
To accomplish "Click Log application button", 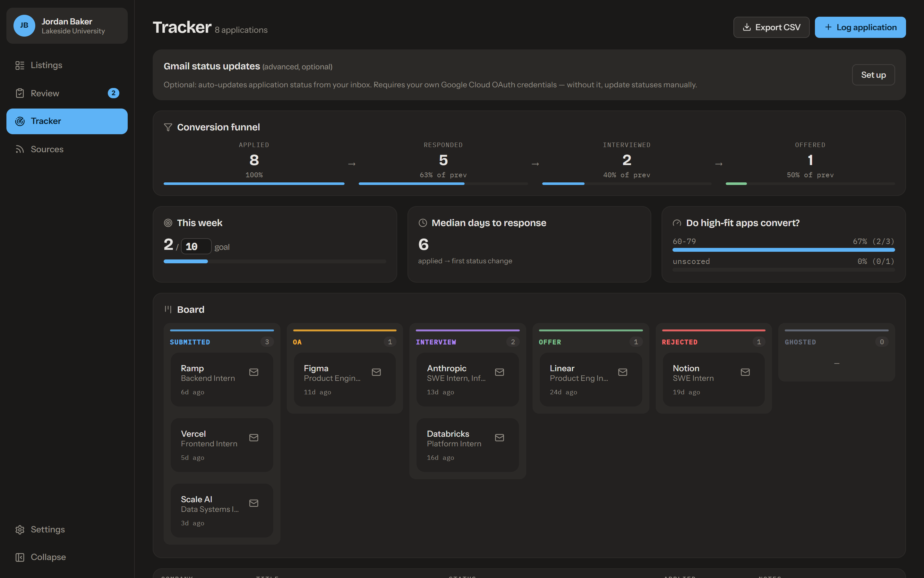I will pyautogui.click(x=860, y=27).
